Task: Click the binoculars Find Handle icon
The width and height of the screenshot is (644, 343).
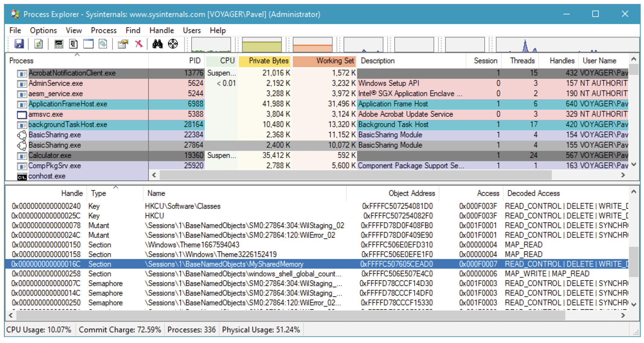Action: click(157, 44)
